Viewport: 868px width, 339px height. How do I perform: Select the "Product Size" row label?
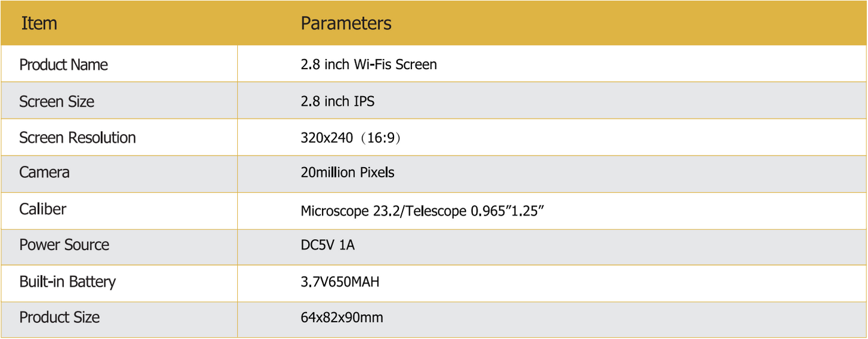click(59, 317)
